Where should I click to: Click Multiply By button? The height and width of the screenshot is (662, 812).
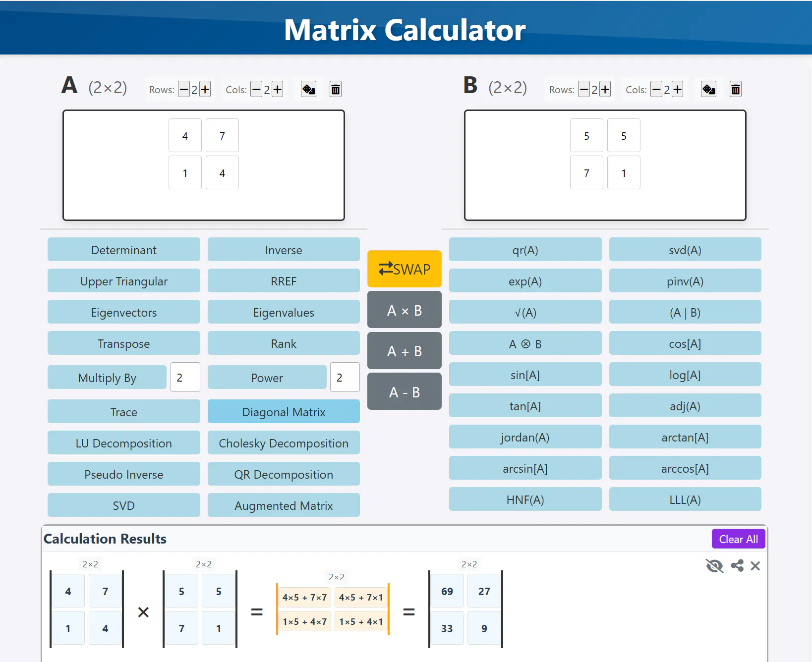[107, 378]
